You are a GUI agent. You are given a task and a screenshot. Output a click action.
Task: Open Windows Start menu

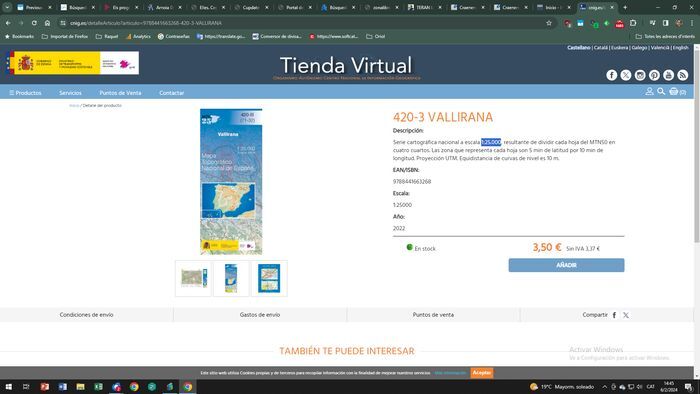(x=8, y=387)
